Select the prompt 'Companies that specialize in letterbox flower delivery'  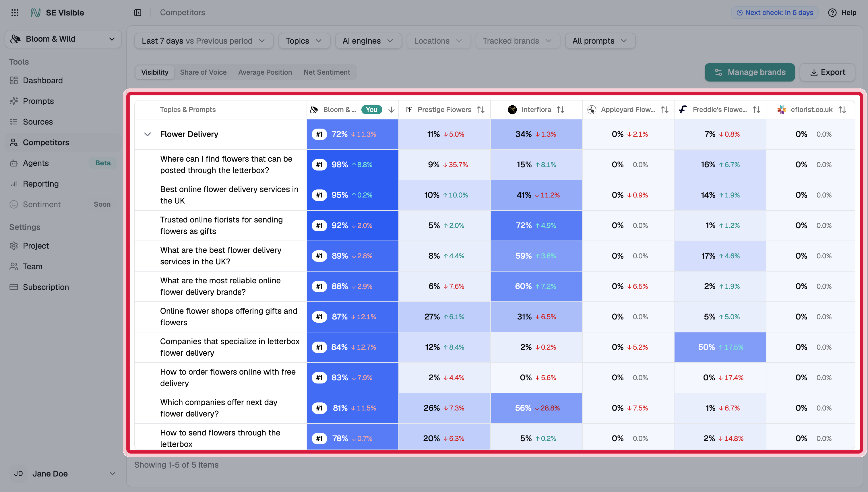(230, 347)
